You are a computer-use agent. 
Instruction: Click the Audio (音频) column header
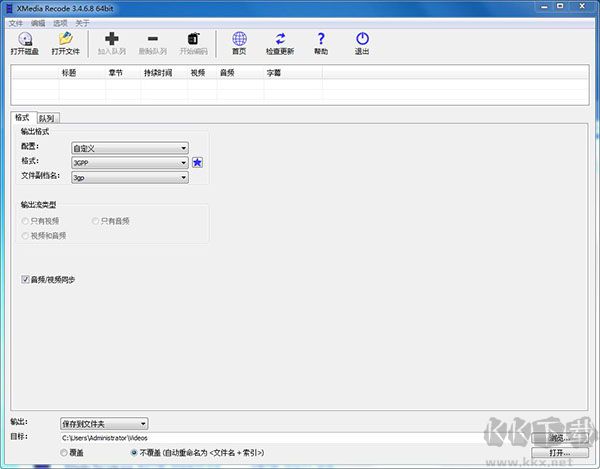point(240,73)
